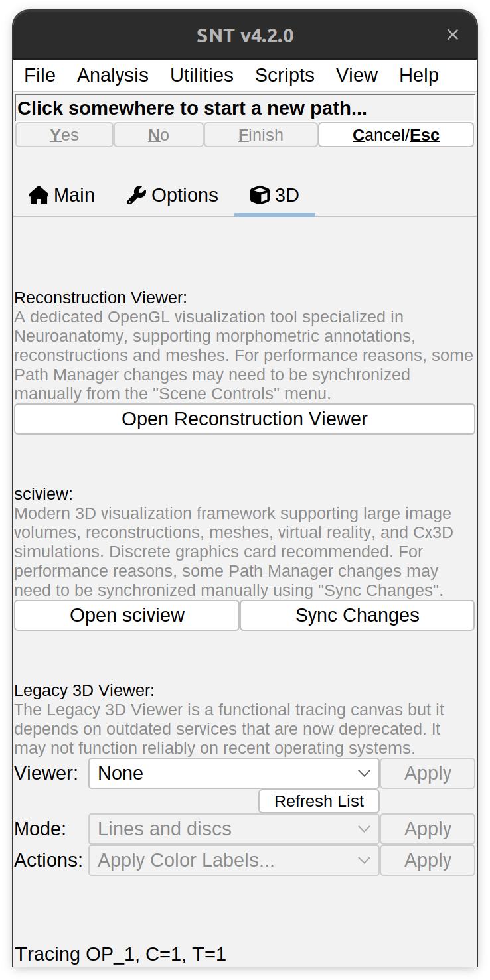
Task: Open the File menu
Action: (40, 75)
